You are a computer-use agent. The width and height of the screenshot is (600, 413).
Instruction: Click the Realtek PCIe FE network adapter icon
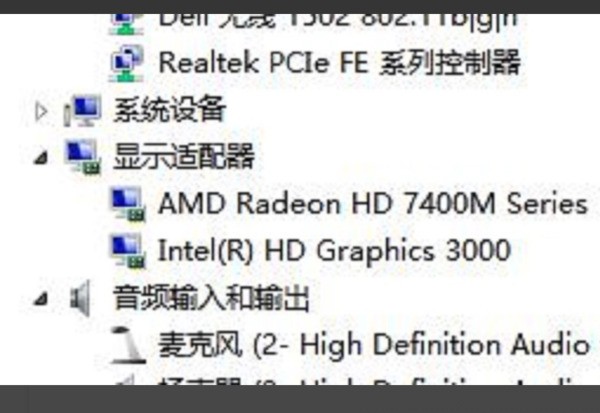(127, 64)
